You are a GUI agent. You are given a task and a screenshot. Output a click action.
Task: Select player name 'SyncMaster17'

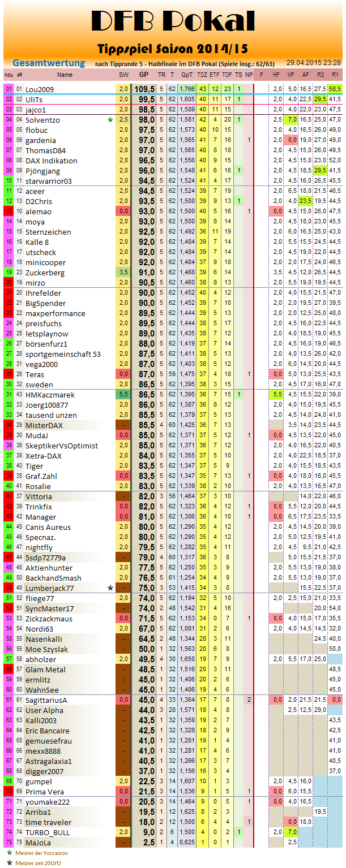(x=50, y=608)
